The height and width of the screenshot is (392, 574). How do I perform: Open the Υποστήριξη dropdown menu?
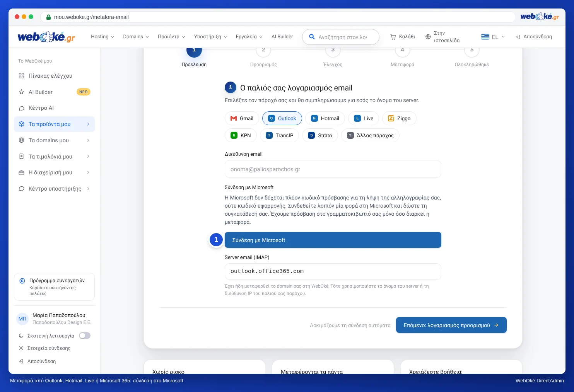[210, 37]
